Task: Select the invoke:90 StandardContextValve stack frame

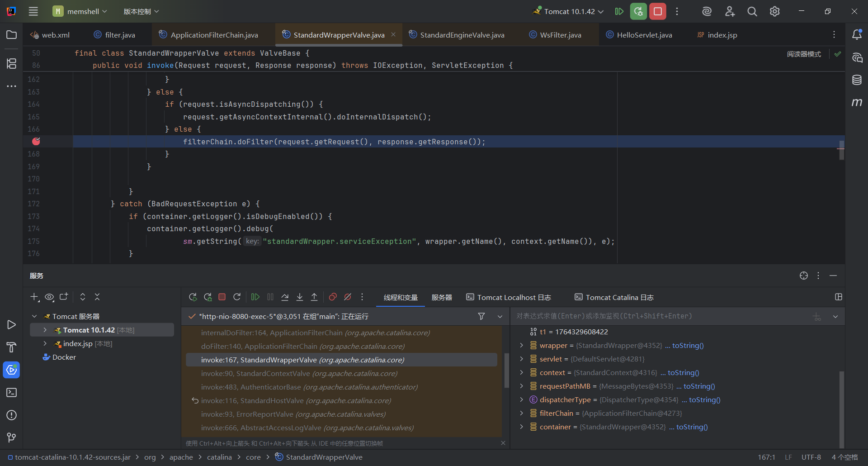Action: click(x=299, y=374)
